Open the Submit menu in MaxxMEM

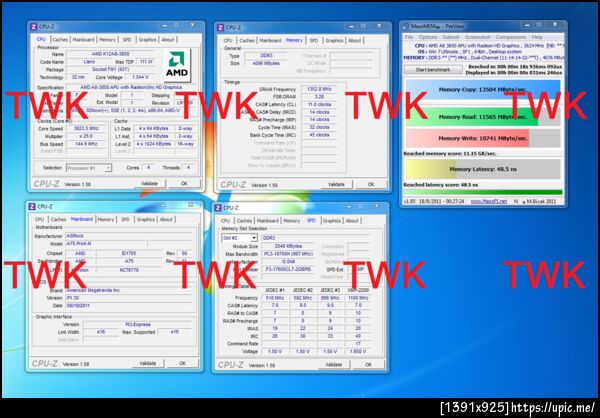(450, 37)
